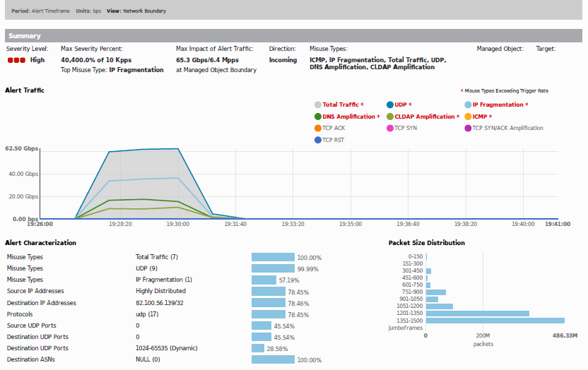Toggle the blue UDP legend circle
The width and height of the screenshot is (588, 370).
[x=390, y=105]
